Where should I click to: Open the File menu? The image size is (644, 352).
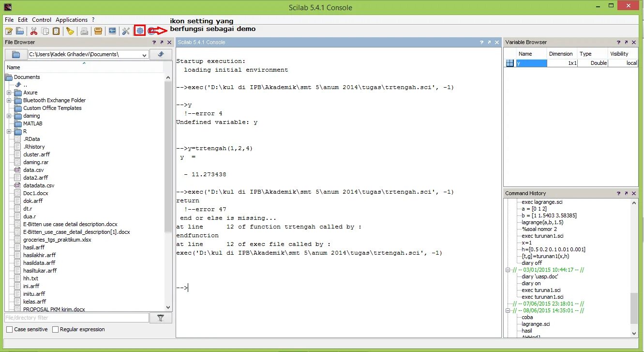(x=9, y=20)
